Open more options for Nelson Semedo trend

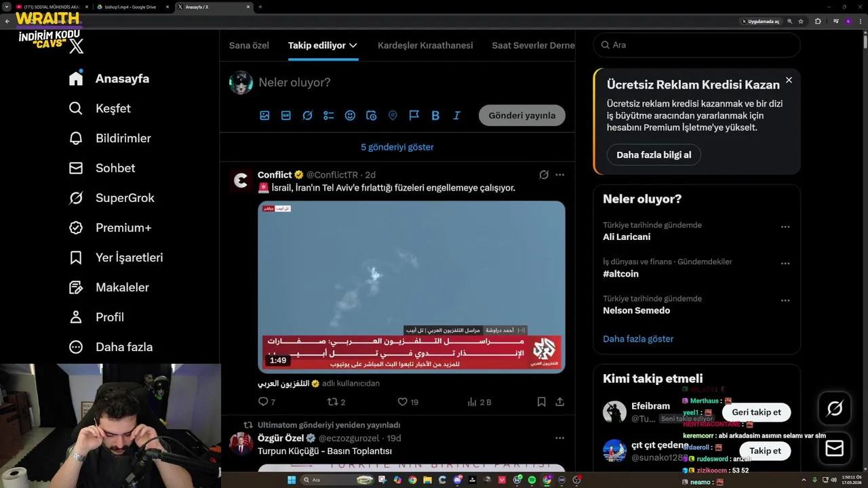point(785,300)
